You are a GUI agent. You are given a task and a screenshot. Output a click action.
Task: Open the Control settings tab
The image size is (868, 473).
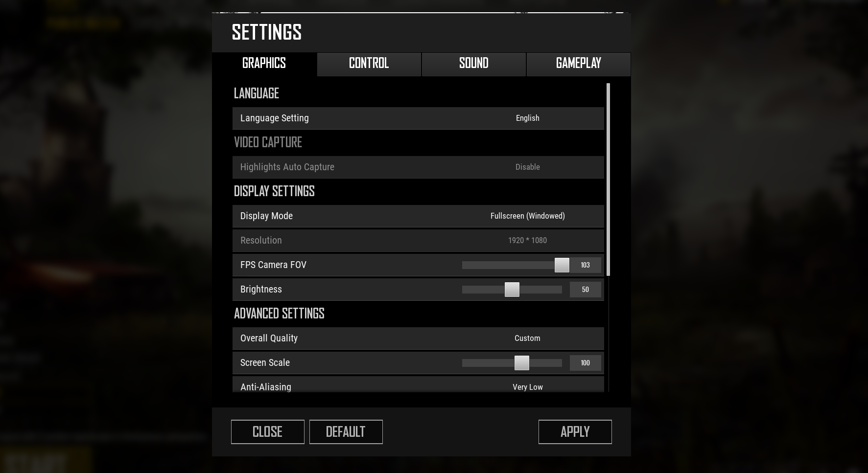pyautogui.click(x=369, y=64)
